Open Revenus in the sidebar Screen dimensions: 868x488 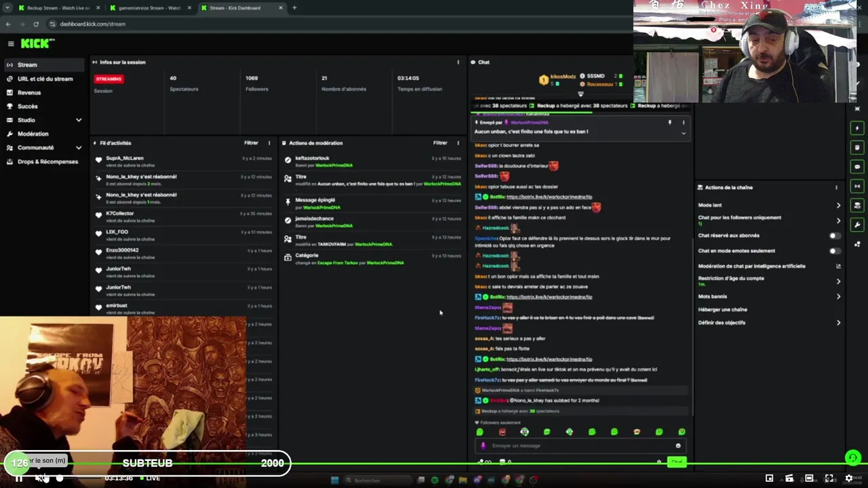tap(45, 93)
